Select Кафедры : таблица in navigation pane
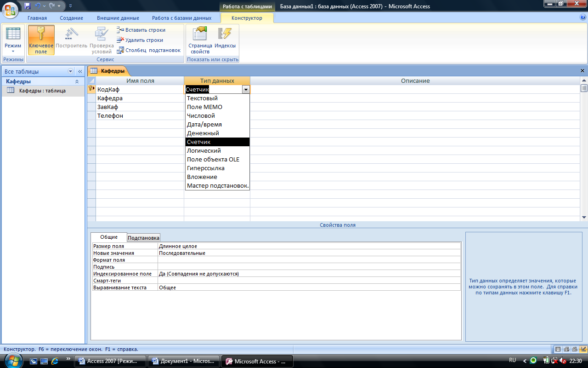Image resolution: width=588 pixels, height=368 pixels. (x=42, y=91)
